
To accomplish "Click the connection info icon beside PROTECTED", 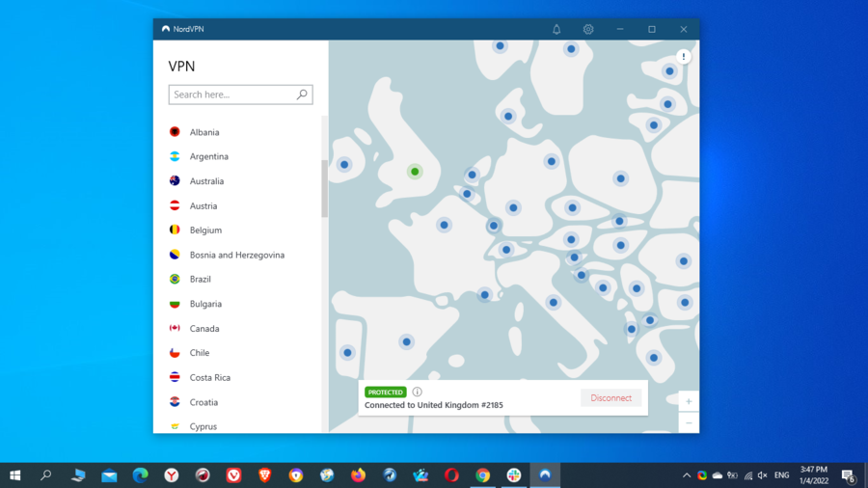I will click(x=417, y=392).
